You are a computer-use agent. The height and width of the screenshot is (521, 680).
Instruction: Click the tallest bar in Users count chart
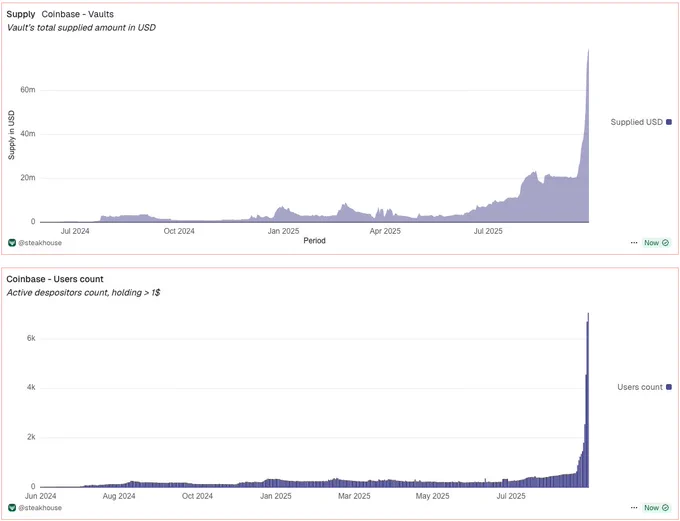[588, 400]
